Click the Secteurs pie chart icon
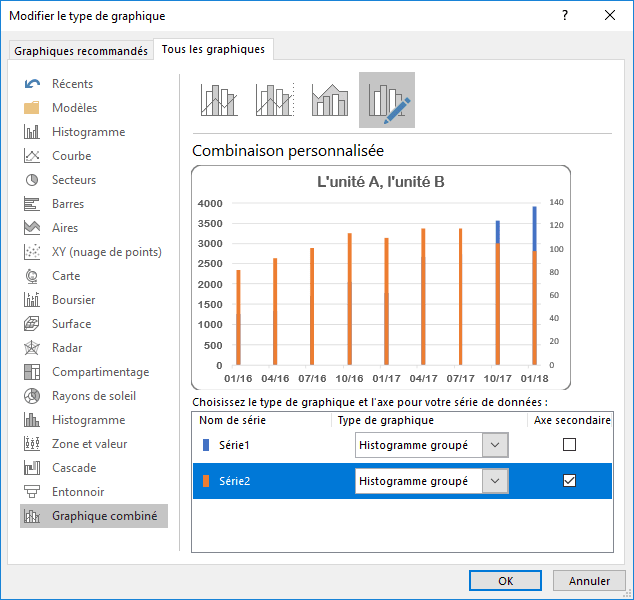Viewport: 634px width, 600px height. tap(32, 180)
